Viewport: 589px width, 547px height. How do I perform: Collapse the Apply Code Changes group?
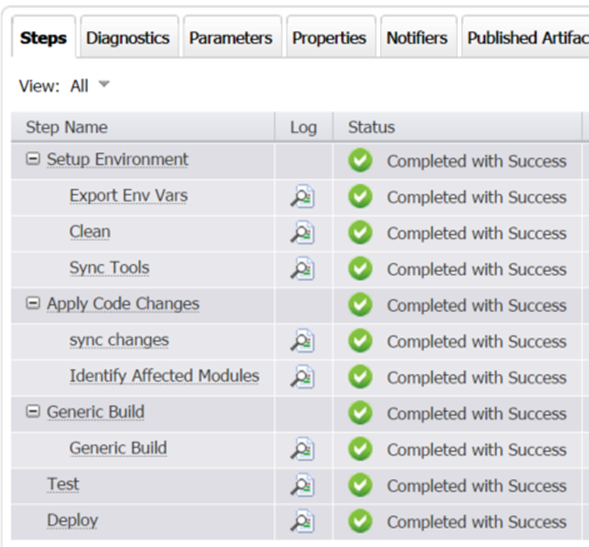point(33,303)
